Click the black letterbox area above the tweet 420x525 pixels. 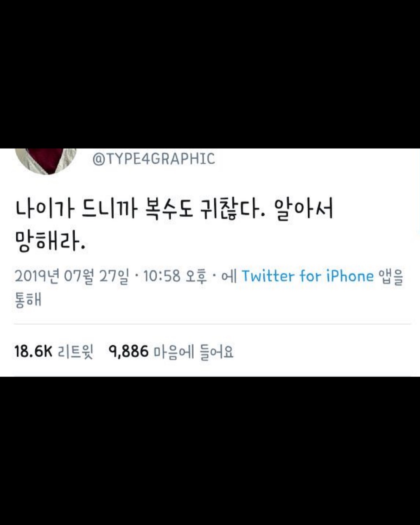(x=210, y=74)
